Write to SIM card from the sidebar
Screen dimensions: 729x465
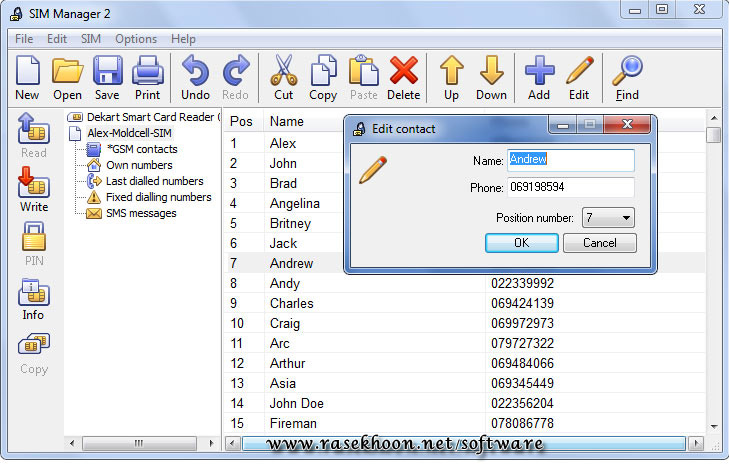point(34,189)
